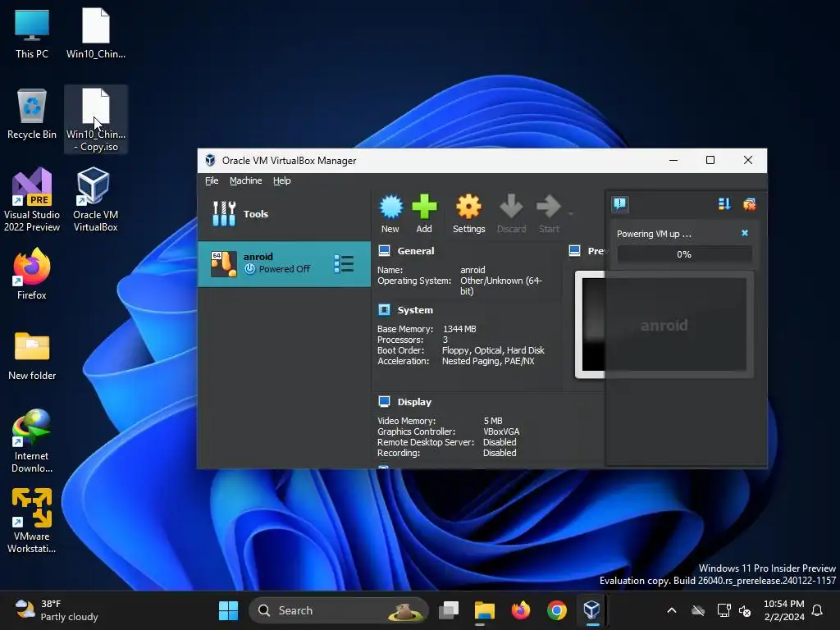This screenshot has height=630, width=840.
Task: Click the network display tray icon
Action: pyautogui.click(x=724, y=610)
